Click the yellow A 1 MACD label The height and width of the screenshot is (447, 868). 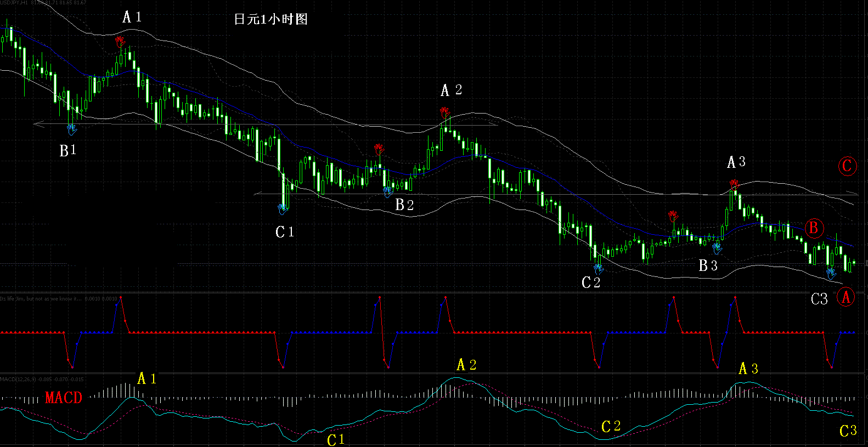click(146, 378)
